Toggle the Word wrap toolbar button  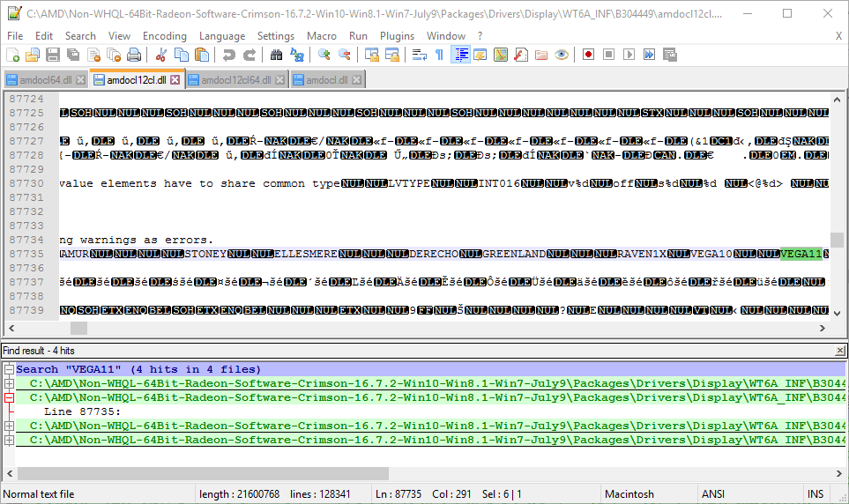coord(419,55)
